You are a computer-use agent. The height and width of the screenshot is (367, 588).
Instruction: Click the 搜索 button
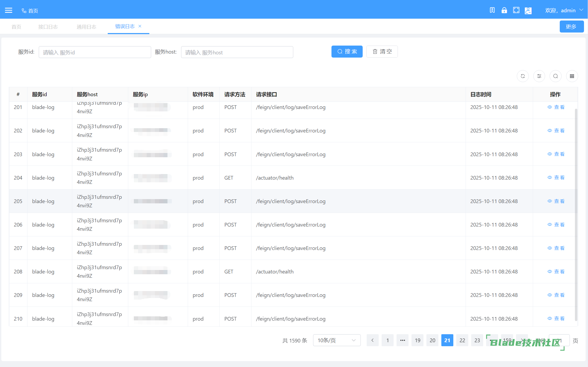click(x=347, y=51)
